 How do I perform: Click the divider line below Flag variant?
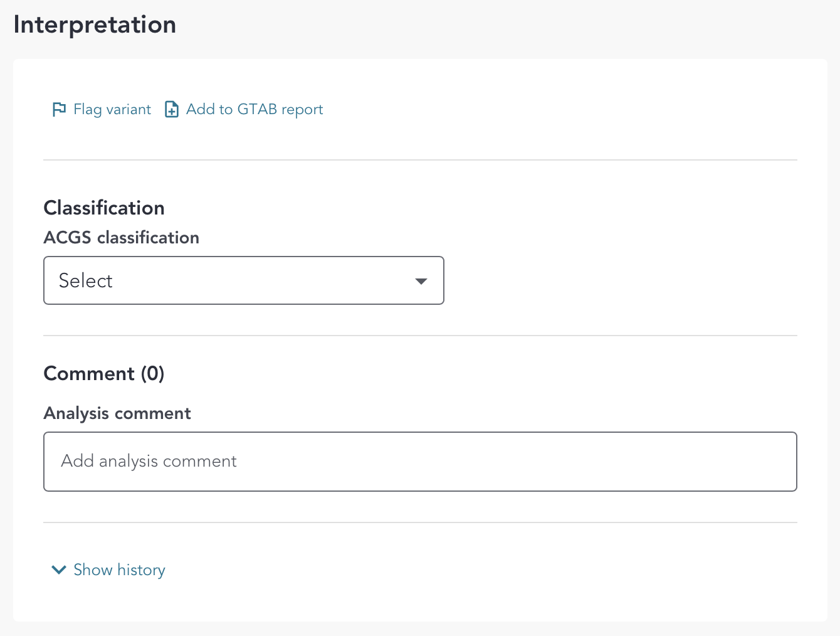(420, 160)
